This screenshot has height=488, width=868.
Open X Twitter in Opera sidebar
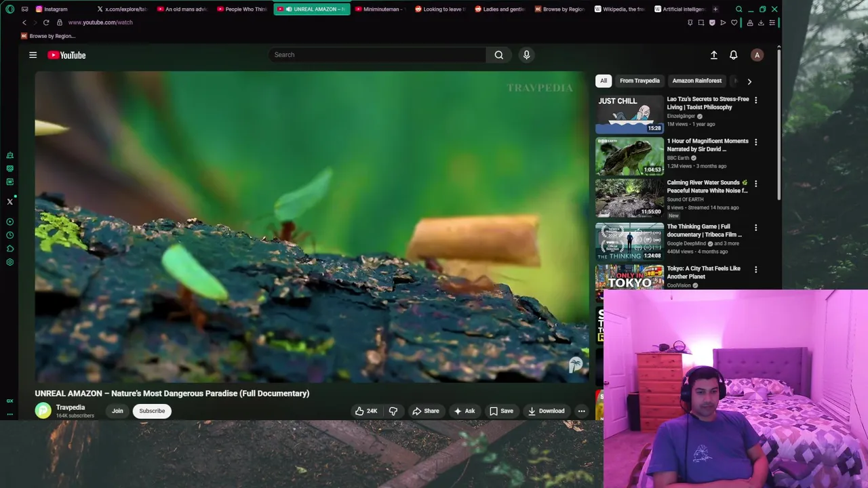pos(9,201)
